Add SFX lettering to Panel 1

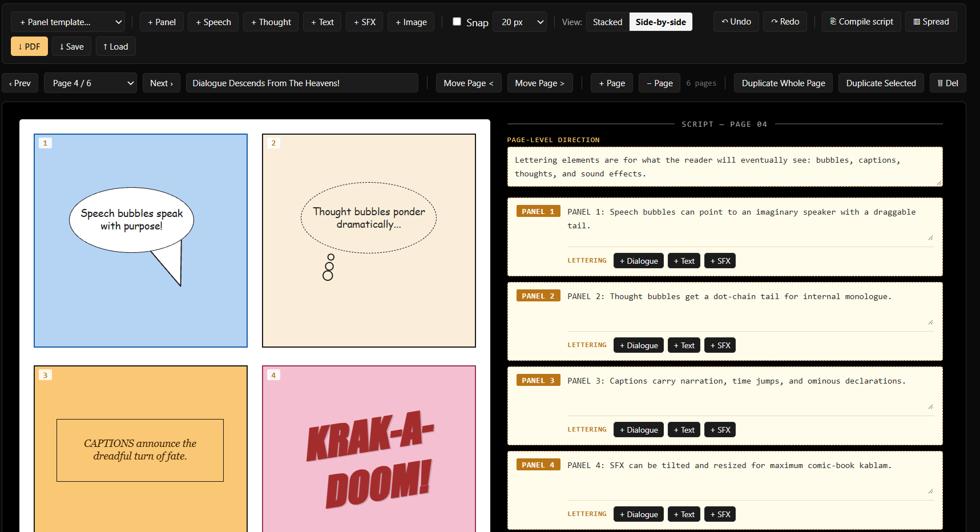720,261
